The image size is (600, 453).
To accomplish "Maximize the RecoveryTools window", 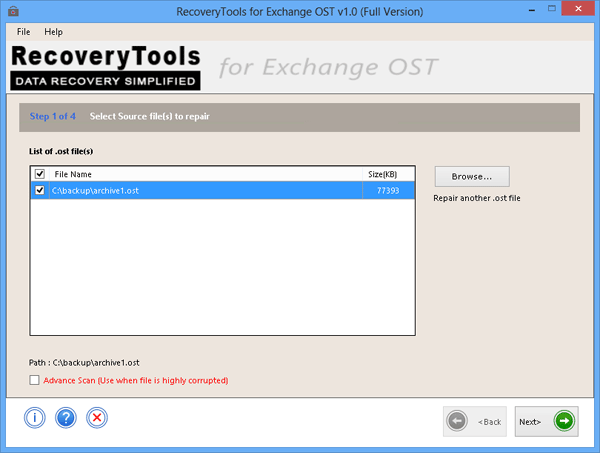I will [x=551, y=8].
